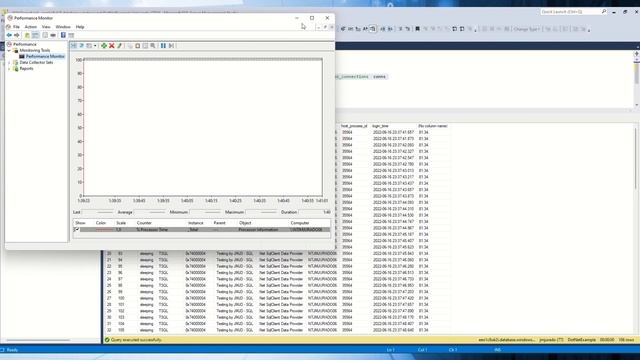Screen dimensions: 640x360
Task: Open the blue Help icon in MMC toolbar
Action: (x=63, y=35)
